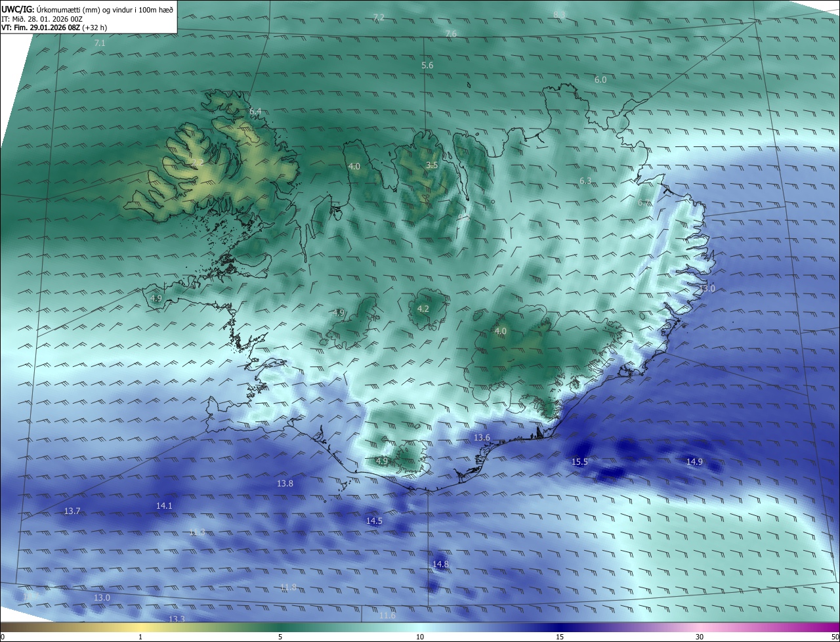
Task: Click the 4.0 value on Vatnajökull glacier
Action: coord(501,331)
